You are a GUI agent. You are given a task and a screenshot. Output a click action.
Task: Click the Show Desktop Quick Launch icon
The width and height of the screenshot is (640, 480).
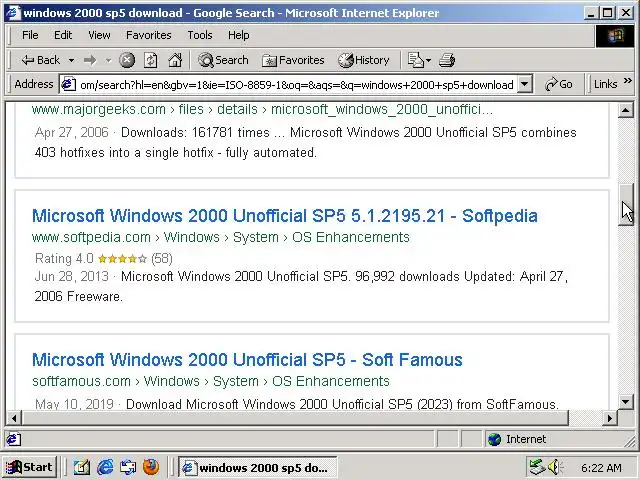(82, 467)
